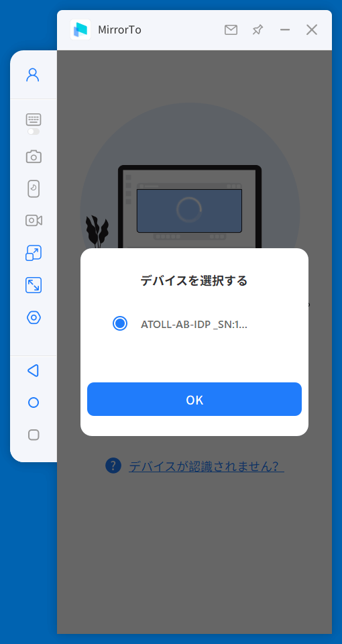The height and width of the screenshot is (644, 342).
Task: Take a screenshot with the camera icon
Action: [34, 156]
